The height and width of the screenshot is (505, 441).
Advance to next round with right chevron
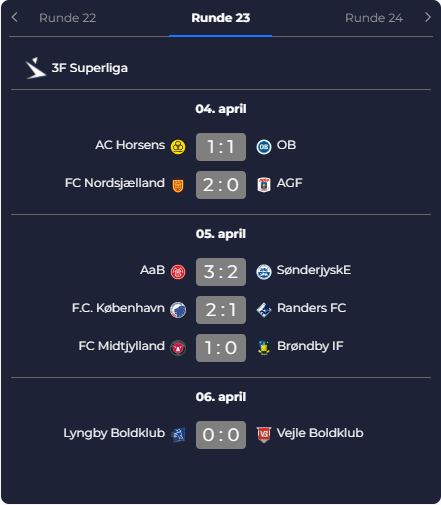click(x=428, y=17)
